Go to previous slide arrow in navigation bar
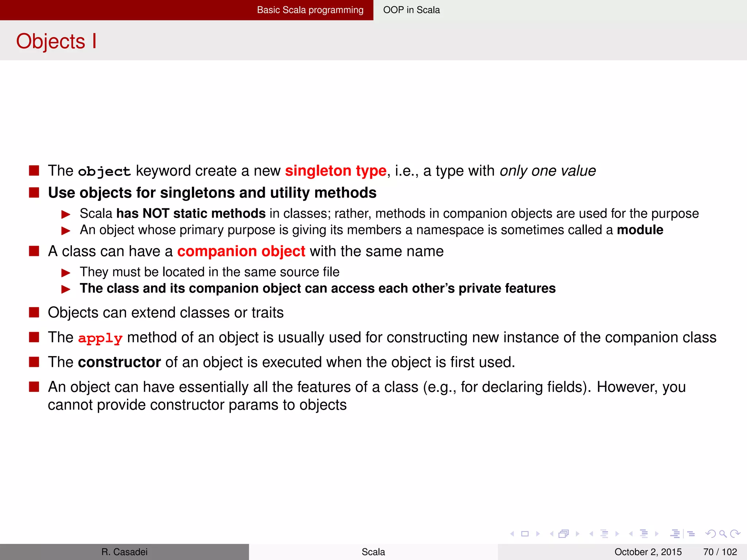The width and height of the screenshot is (747, 560). [512, 534]
